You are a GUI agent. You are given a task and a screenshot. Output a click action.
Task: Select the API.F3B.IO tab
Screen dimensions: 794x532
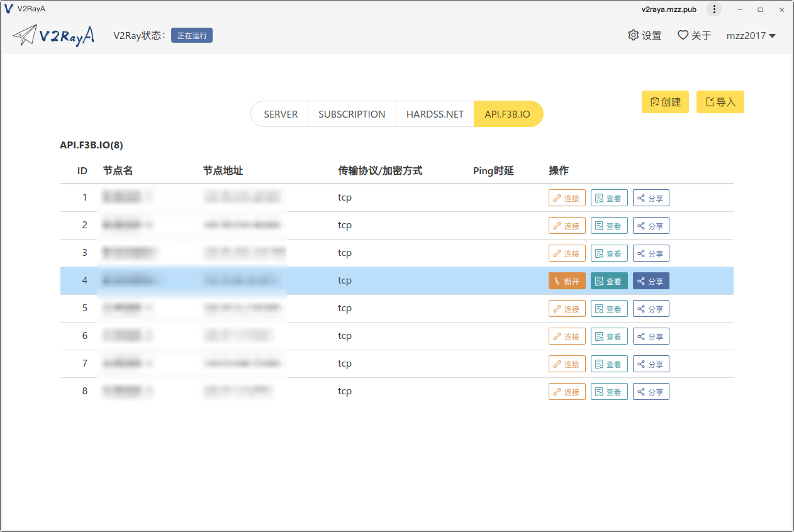[x=508, y=114]
